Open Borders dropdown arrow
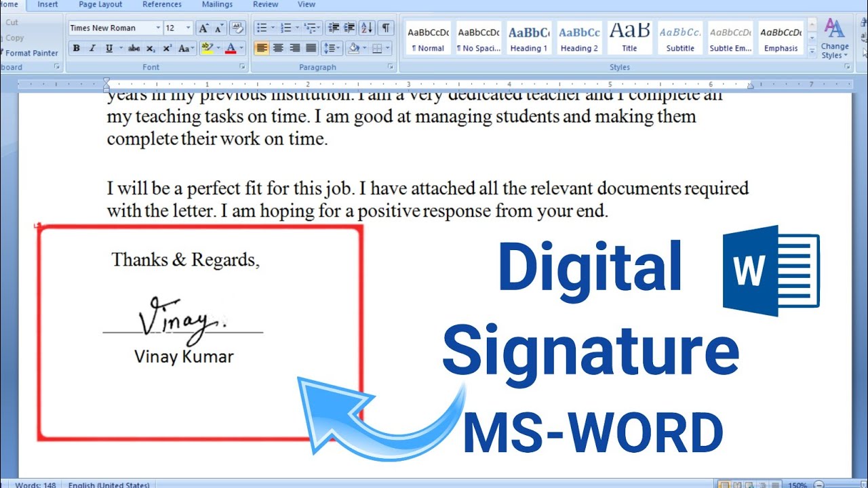This screenshot has height=488, width=868. [387, 48]
